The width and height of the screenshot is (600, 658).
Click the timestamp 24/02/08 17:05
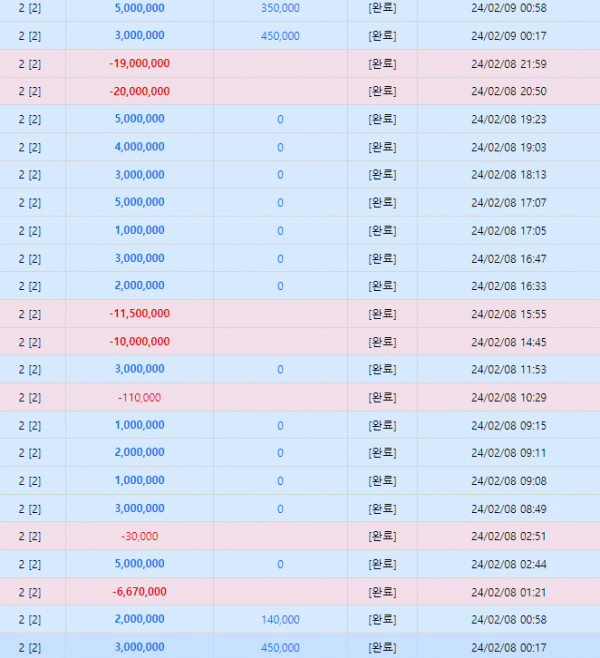click(509, 230)
